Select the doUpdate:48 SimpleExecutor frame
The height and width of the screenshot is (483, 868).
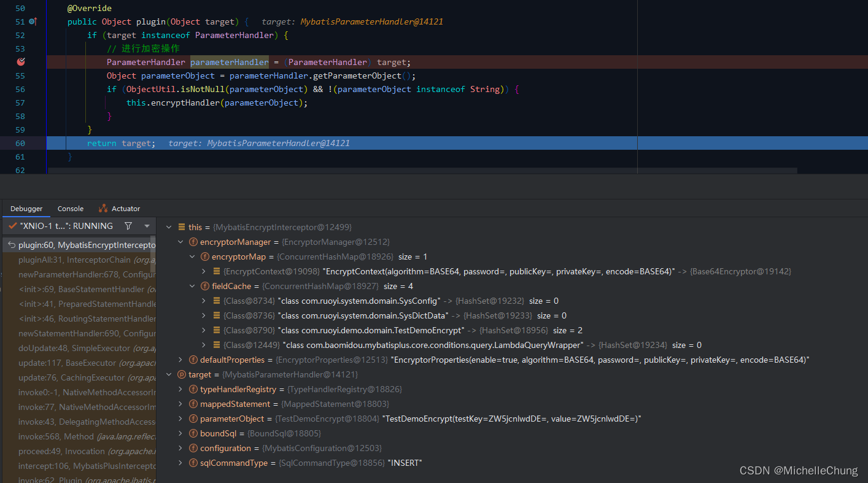click(x=78, y=348)
